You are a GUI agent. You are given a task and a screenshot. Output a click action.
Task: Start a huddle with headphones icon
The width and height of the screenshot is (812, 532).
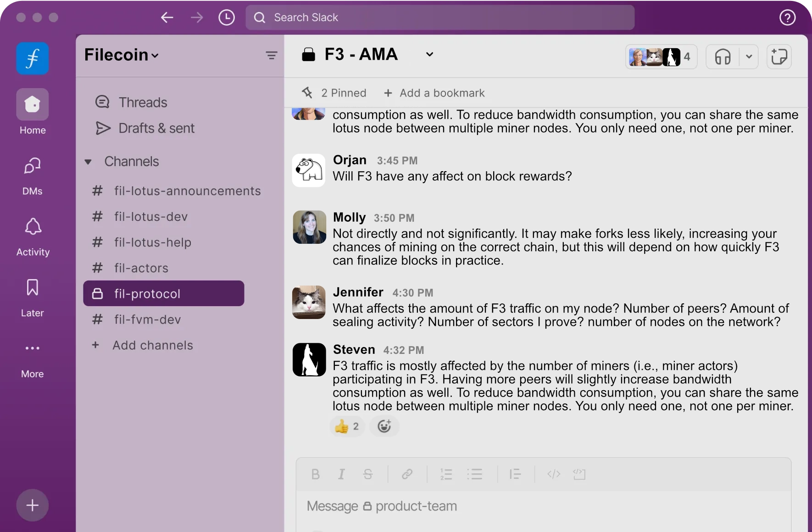(x=723, y=57)
